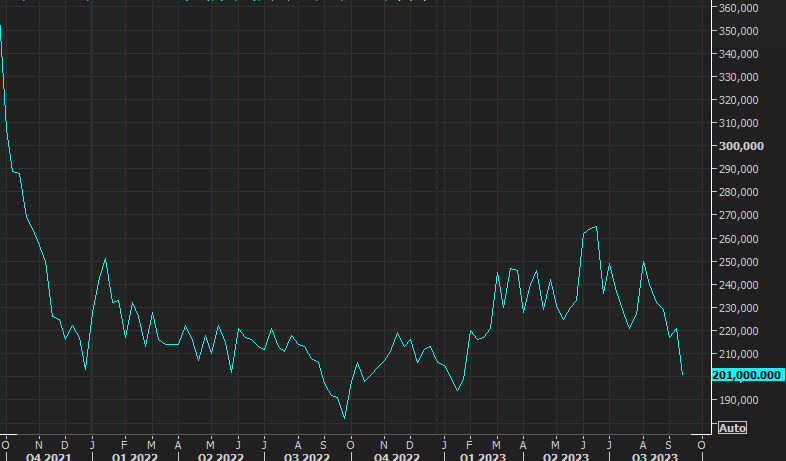
Task: Click the 190,000 price axis label
Action: click(741, 400)
